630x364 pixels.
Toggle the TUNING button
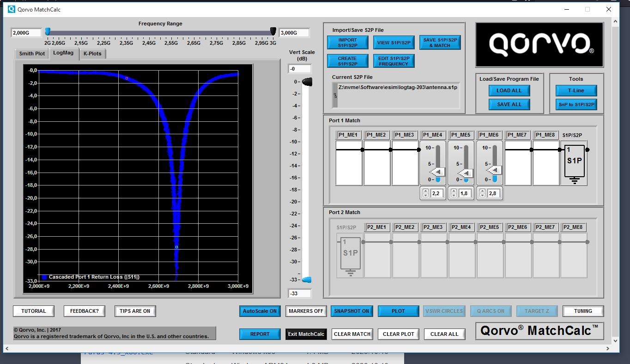[583, 311]
